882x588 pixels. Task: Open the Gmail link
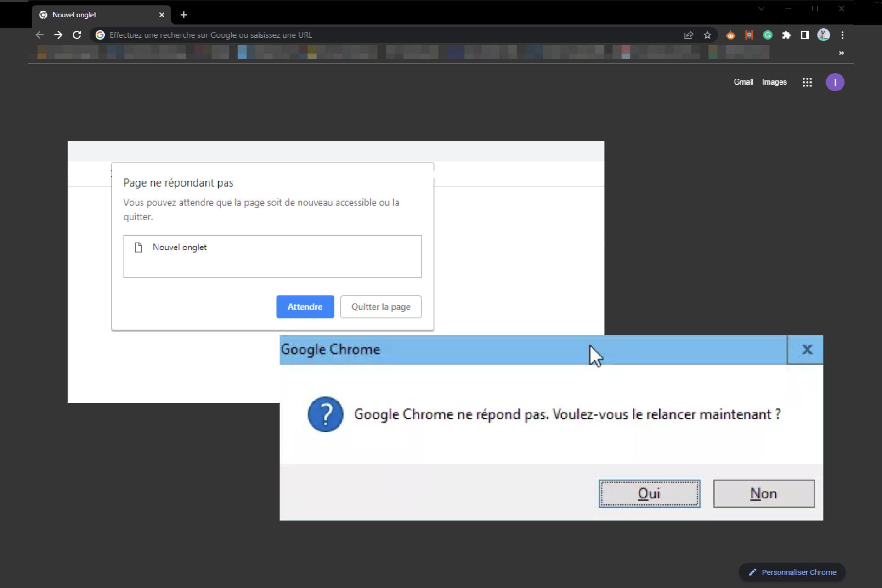743,82
